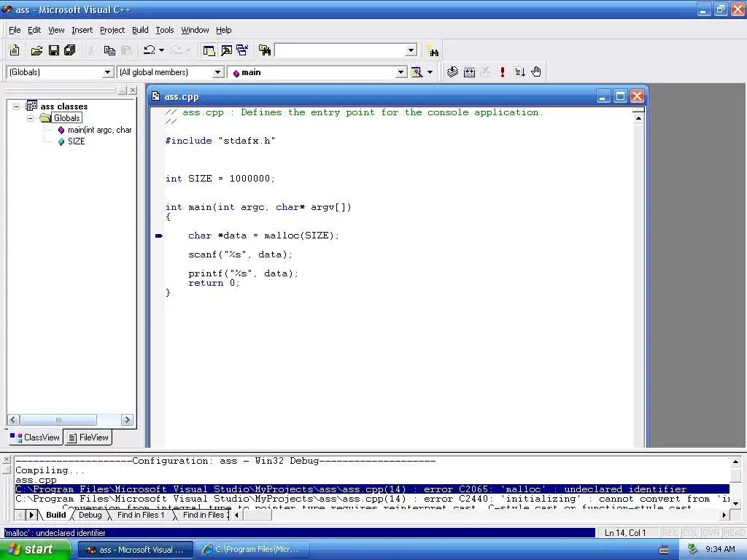Click the error marker arrow in editor margin

pos(158,236)
